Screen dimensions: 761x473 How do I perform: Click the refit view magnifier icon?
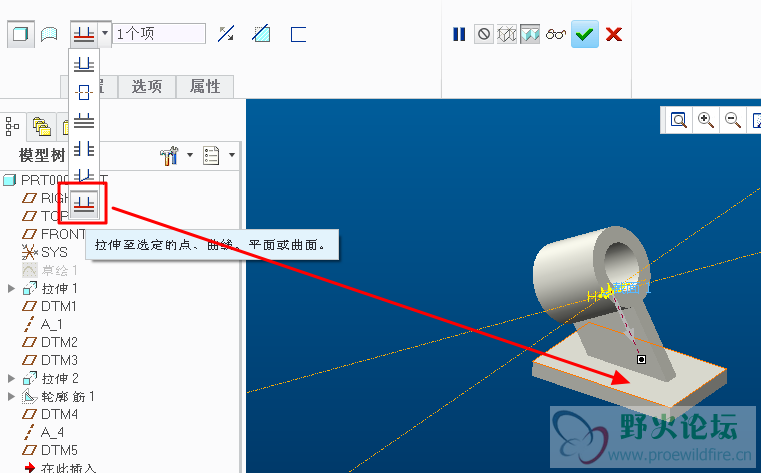(x=678, y=120)
